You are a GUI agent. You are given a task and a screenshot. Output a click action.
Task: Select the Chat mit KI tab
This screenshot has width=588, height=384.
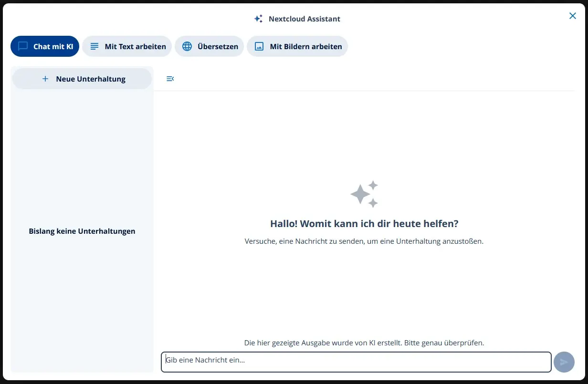[x=44, y=46]
